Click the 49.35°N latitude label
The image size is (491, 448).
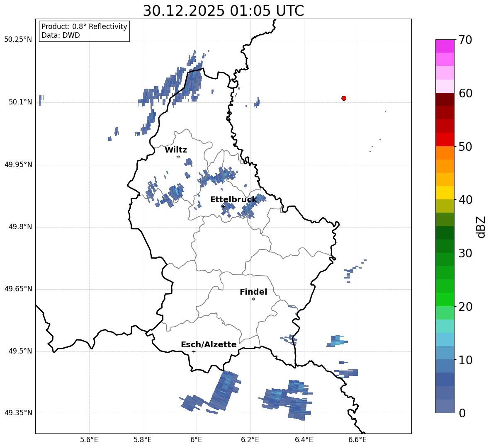18,413
